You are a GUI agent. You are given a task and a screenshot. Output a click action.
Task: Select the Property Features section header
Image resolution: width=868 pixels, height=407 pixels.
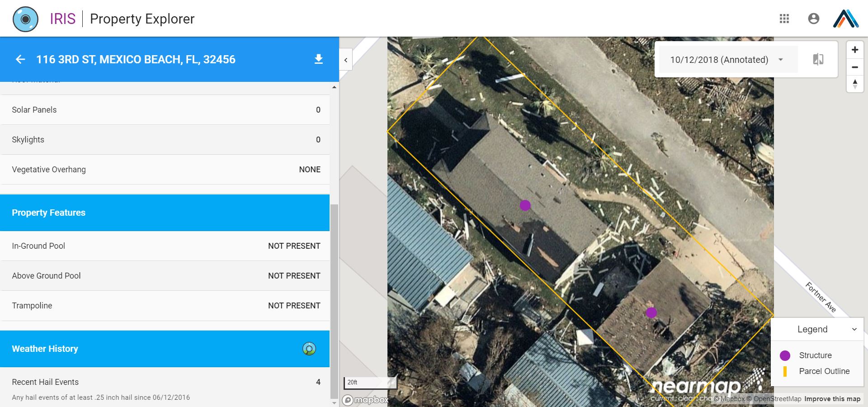point(165,213)
